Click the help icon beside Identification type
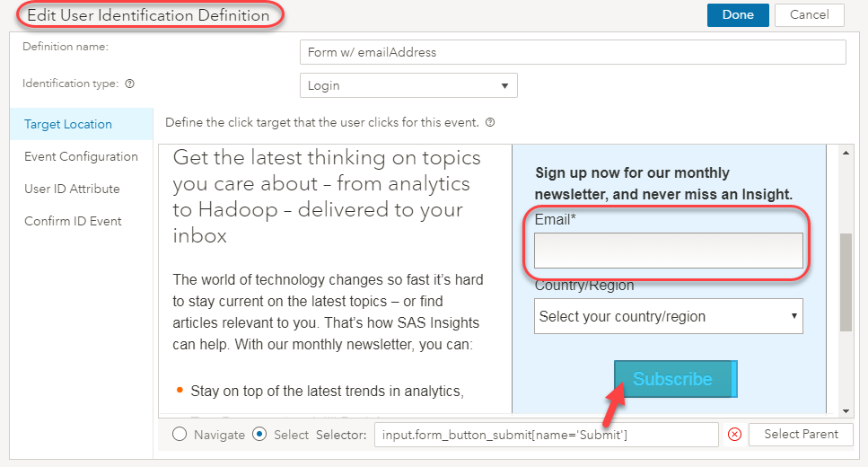This screenshot has height=467, width=868. click(129, 84)
